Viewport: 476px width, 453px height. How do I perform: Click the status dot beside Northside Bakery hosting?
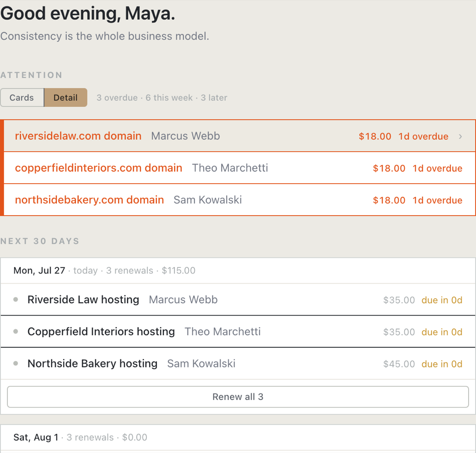coord(16,363)
